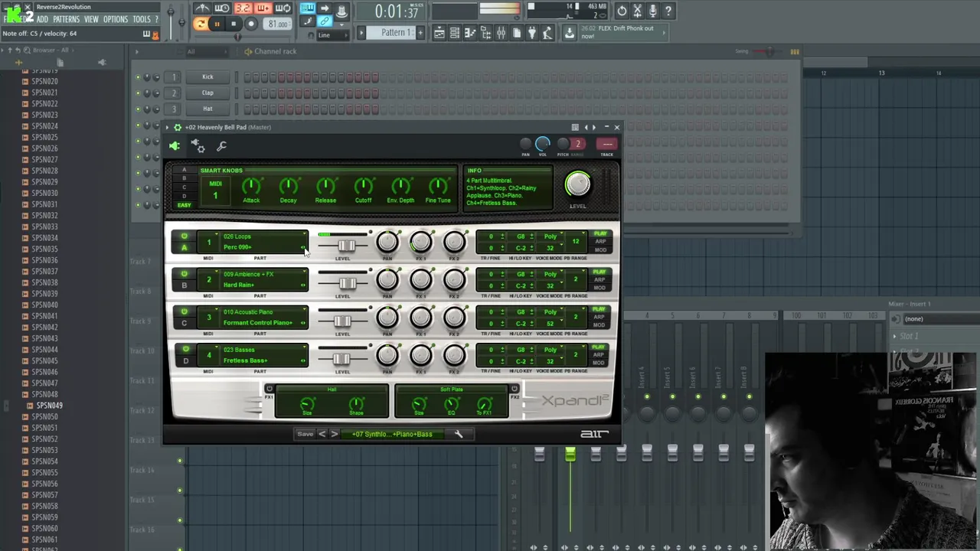Toggle FX2 Soft Plate power button
Viewport: 980px width, 551px height.
click(x=514, y=390)
